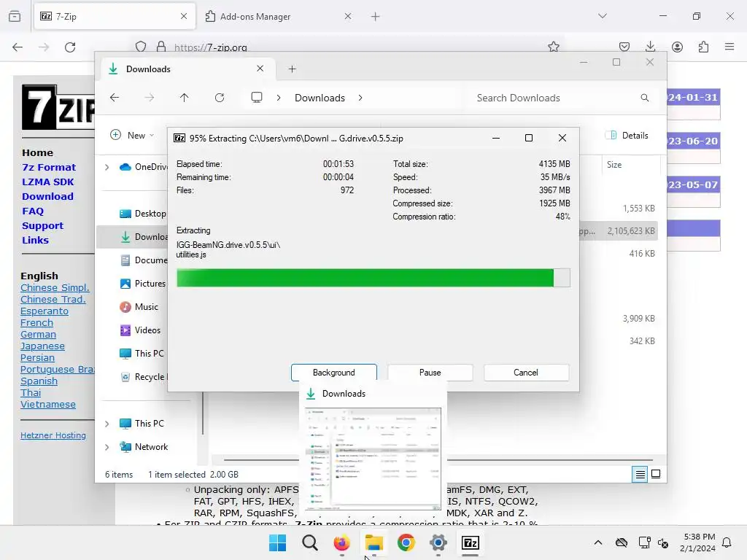Click the 2,105,623 KB size cell
This screenshot has height=560, width=747.
pos(631,231)
